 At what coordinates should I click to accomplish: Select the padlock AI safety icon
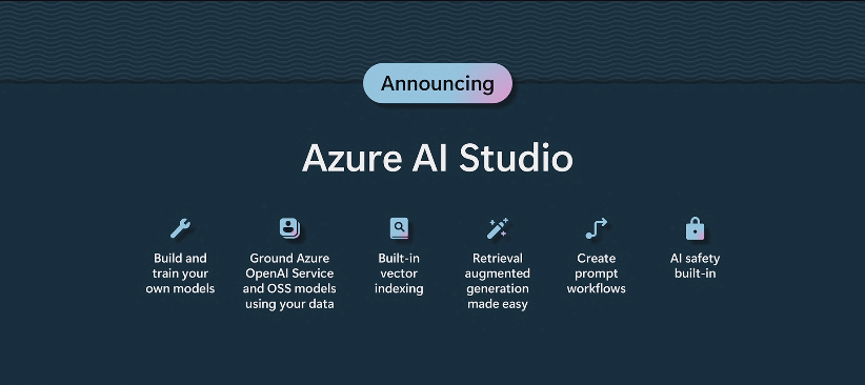(695, 228)
